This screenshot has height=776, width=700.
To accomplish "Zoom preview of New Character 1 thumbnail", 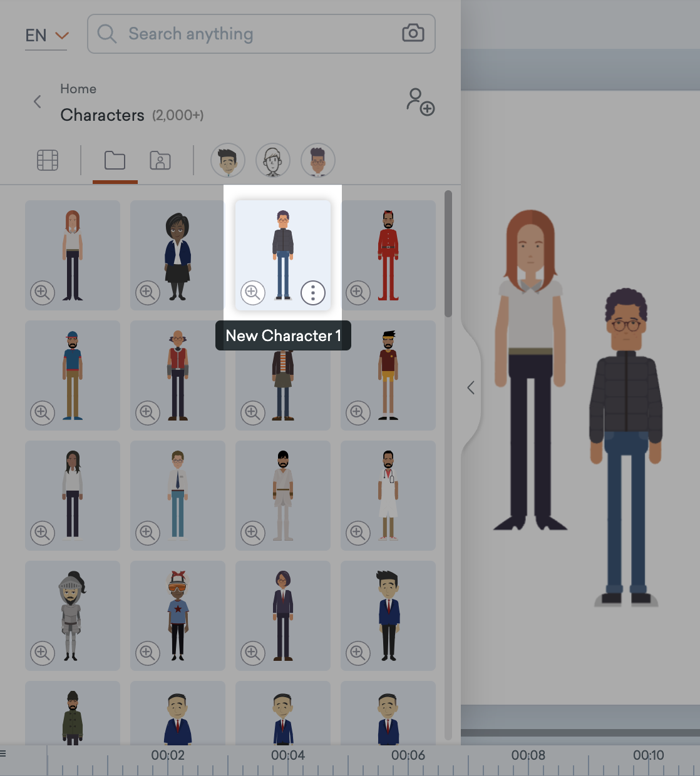I will [253, 292].
